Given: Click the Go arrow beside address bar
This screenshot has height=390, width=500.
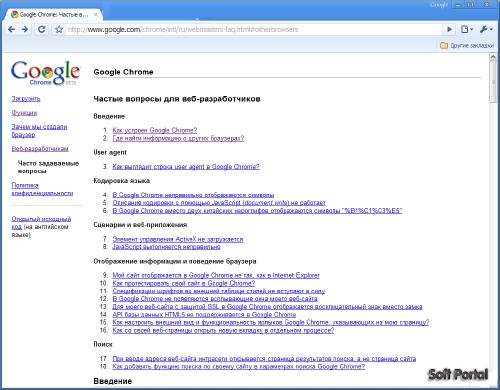Looking at the screenshot, I should tap(449, 29).
